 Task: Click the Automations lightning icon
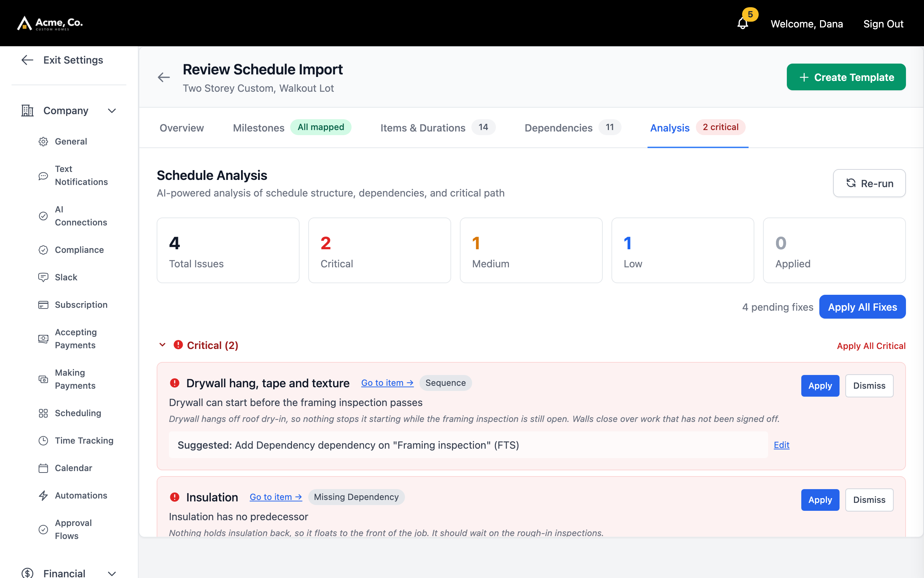click(43, 496)
